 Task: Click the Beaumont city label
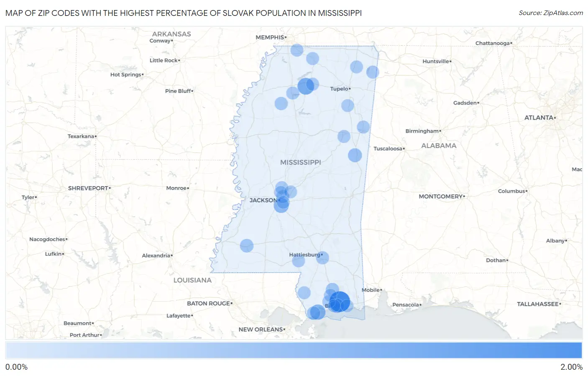(77, 323)
